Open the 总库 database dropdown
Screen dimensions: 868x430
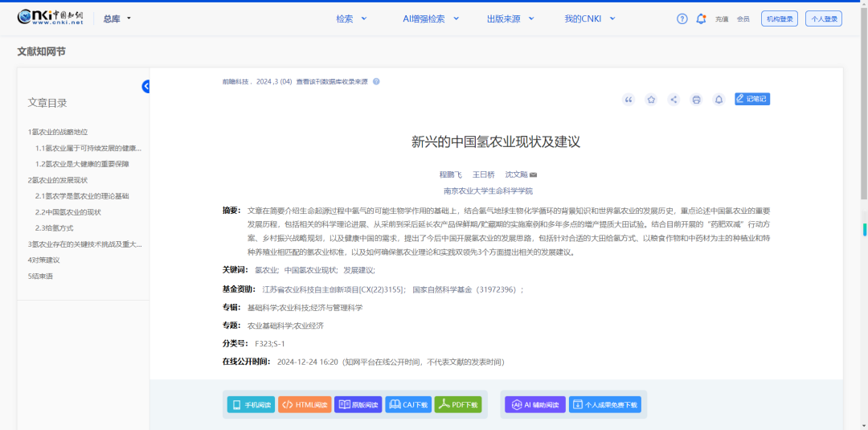(117, 18)
